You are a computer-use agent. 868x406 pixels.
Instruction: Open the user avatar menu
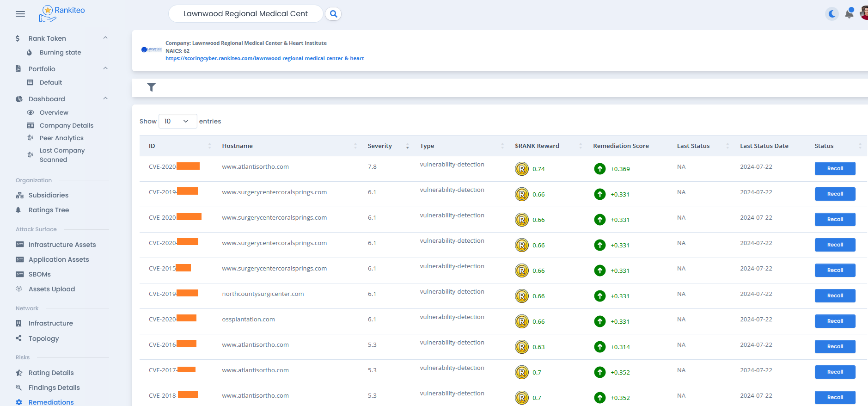(x=864, y=13)
